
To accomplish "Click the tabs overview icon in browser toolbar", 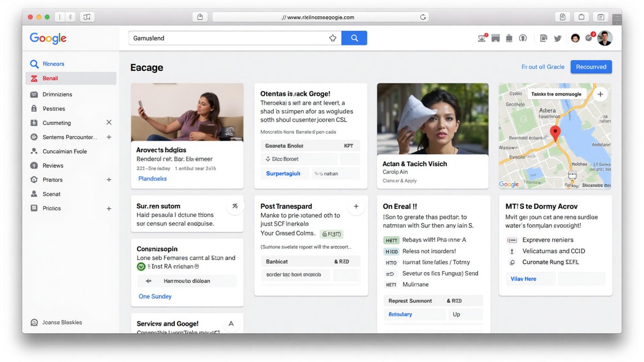I will (601, 17).
